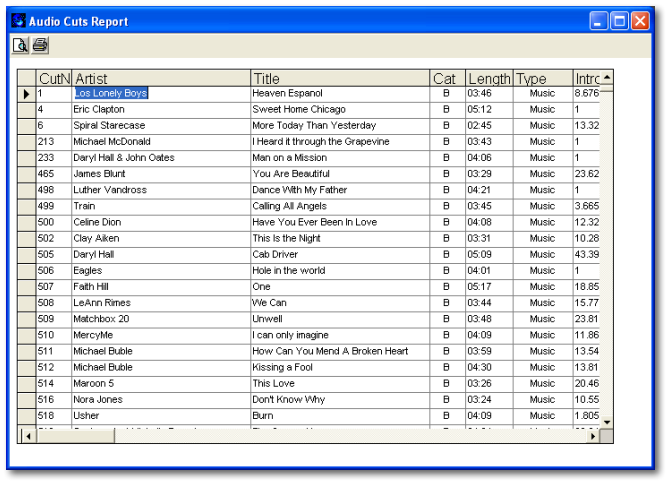669x484 pixels.
Task: Click the Hole in the world title
Action: pos(340,271)
